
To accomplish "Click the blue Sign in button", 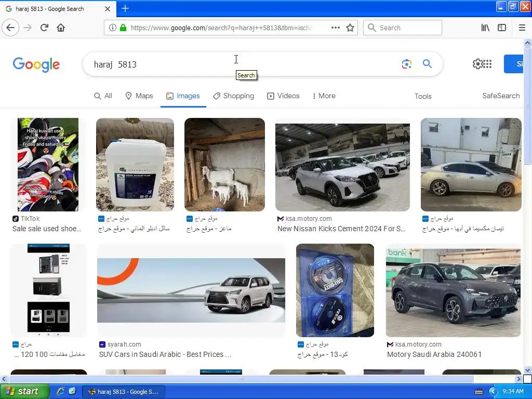I will pos(514,64).
